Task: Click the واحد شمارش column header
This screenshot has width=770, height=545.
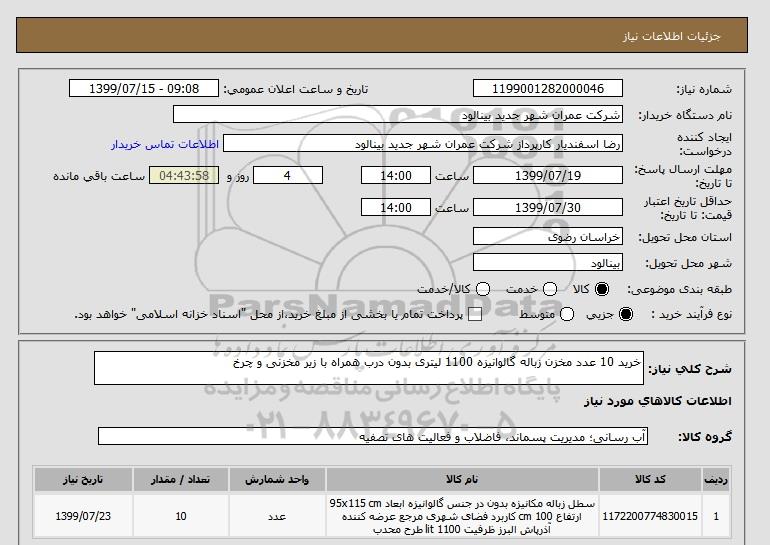Action: (x=277, y=479)
